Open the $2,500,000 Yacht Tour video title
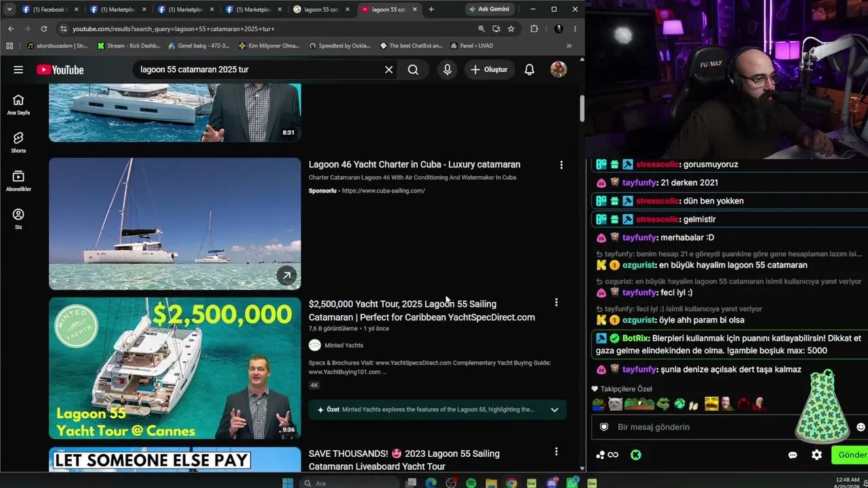 422,310
